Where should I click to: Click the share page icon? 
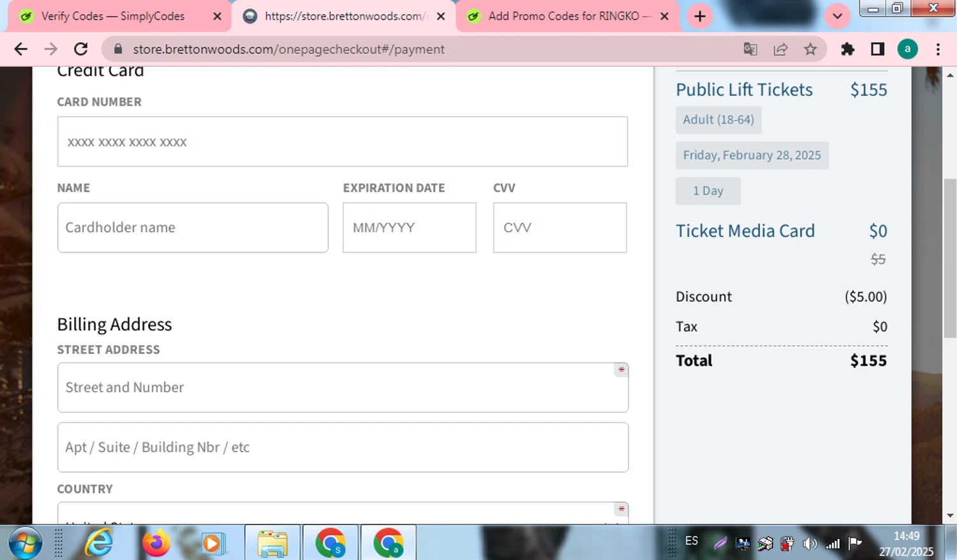(780, 49)
